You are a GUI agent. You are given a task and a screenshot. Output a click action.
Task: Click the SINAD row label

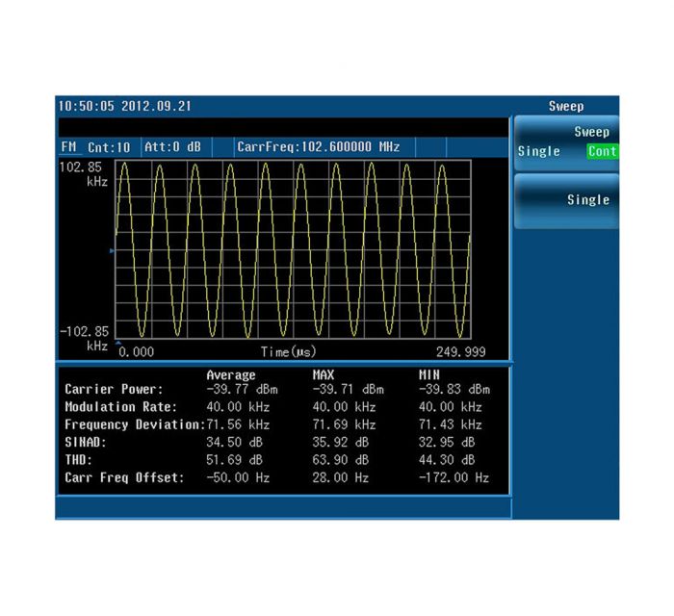tap(87, 442)
